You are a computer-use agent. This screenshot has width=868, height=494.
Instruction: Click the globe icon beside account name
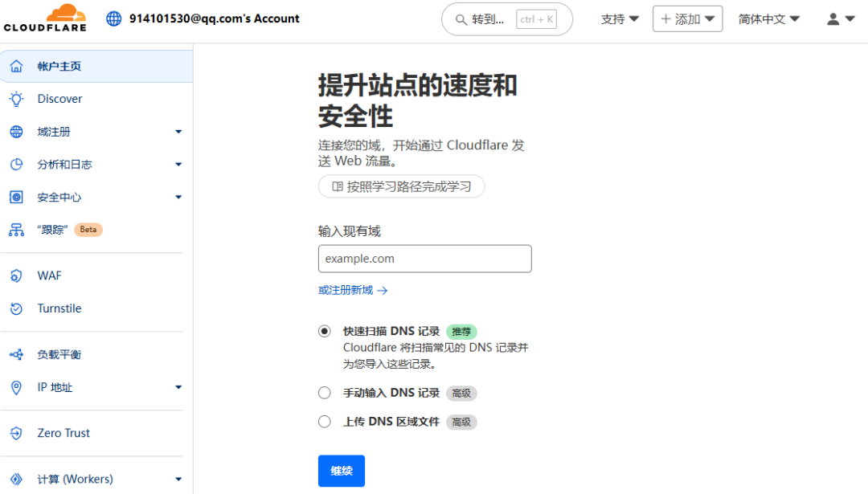point(113,18)
